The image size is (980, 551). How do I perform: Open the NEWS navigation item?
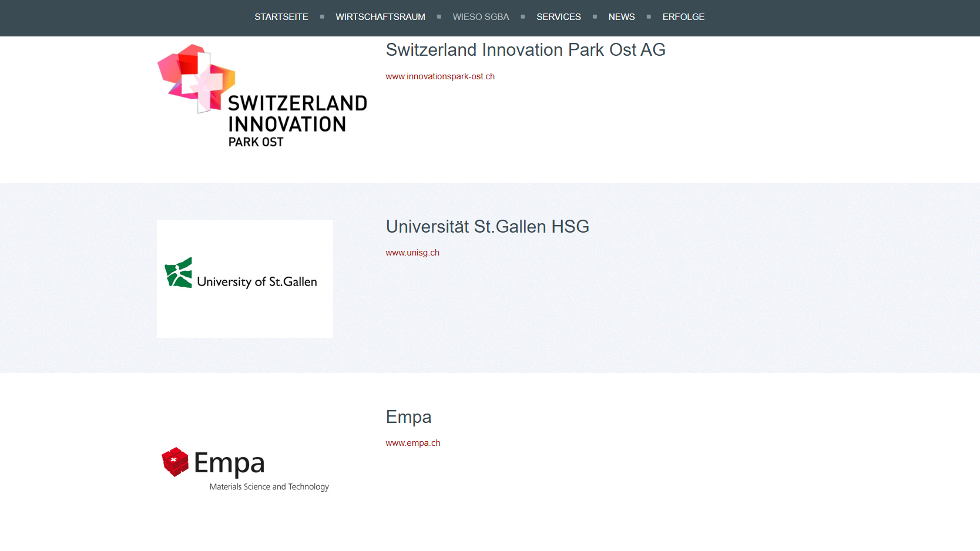tap(622, 17)
